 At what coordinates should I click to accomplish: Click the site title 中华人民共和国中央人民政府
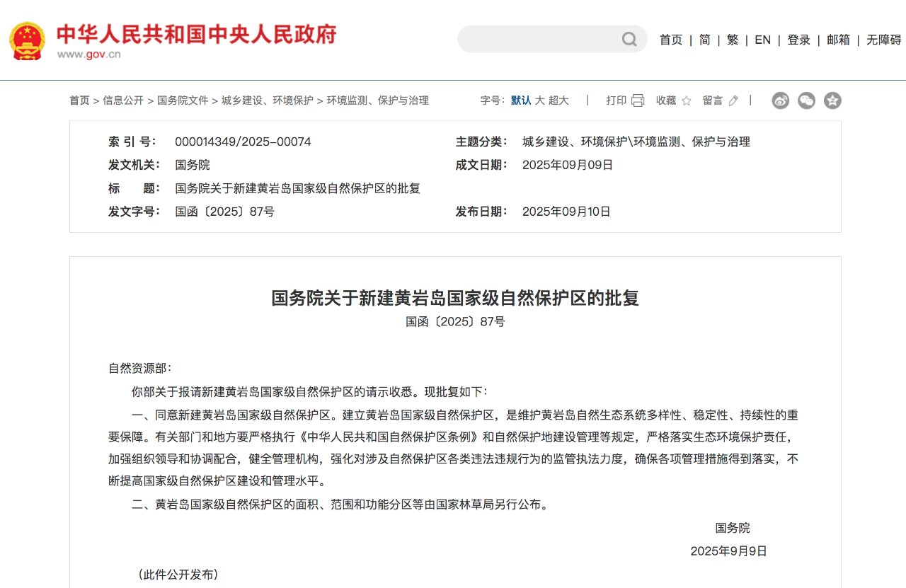pyautogui.click(x=197, y=34)
